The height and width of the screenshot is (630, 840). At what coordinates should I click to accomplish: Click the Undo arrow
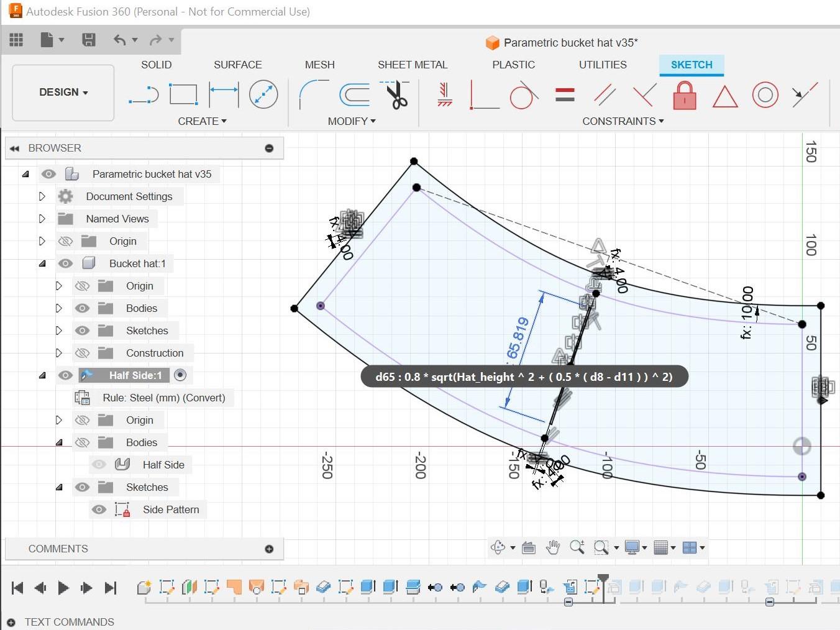pos(120,40)
